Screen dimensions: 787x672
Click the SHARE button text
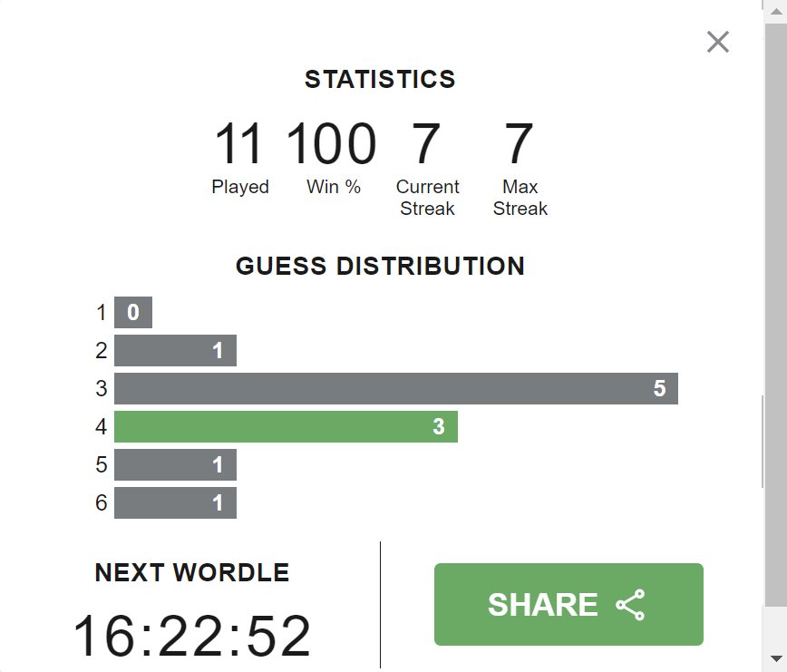tap(543, 605)
